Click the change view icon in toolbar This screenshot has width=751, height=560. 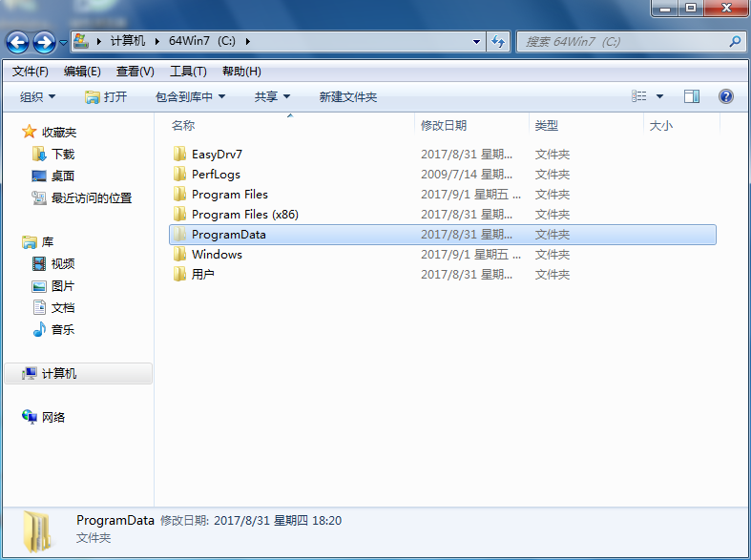point(639,96)
